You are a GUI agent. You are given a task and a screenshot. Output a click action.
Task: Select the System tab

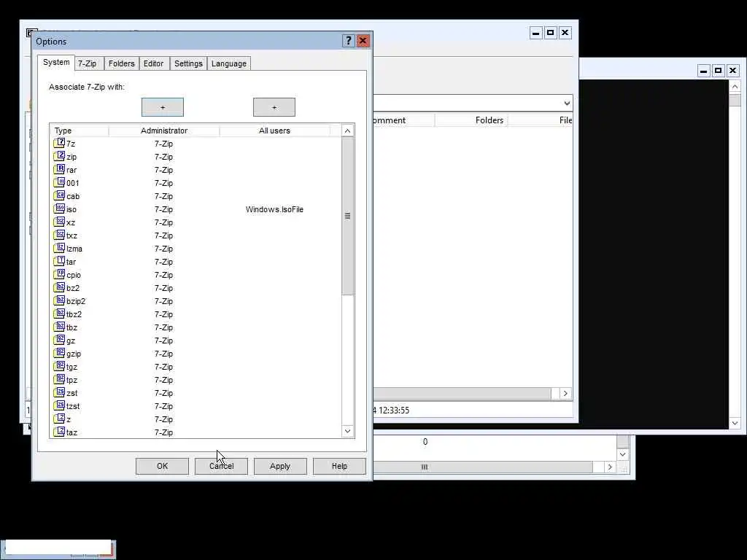tap(56, 63)
